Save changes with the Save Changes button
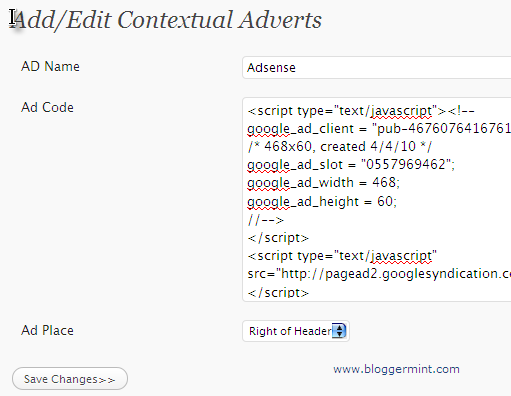The height and width of the screenshot is (396, 511). 70,379
